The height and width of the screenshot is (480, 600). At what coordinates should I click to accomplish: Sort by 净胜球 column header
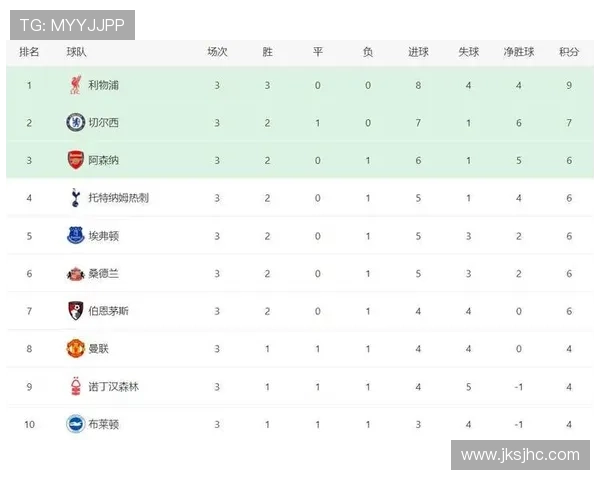(x=519, y=51)
